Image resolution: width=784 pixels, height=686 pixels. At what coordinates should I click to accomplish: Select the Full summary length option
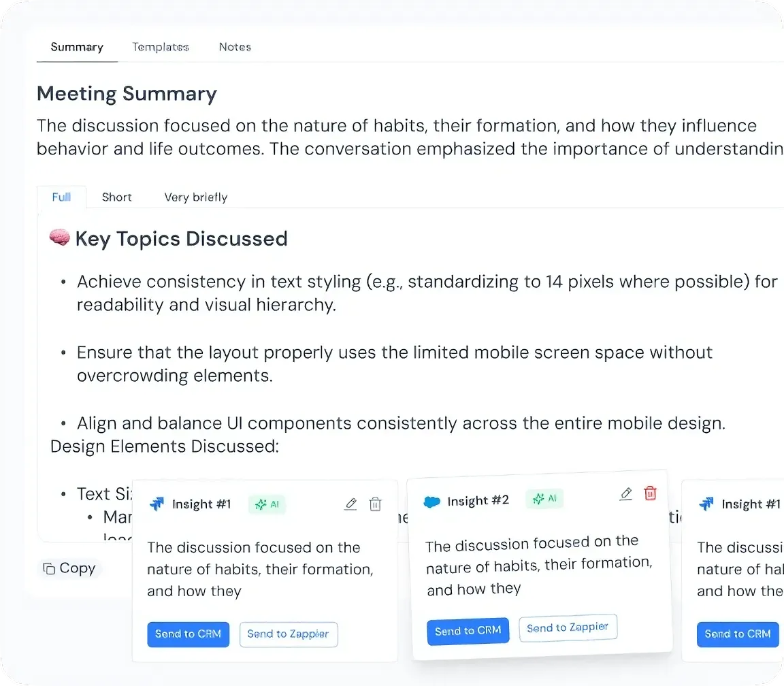tap(61, 197)
